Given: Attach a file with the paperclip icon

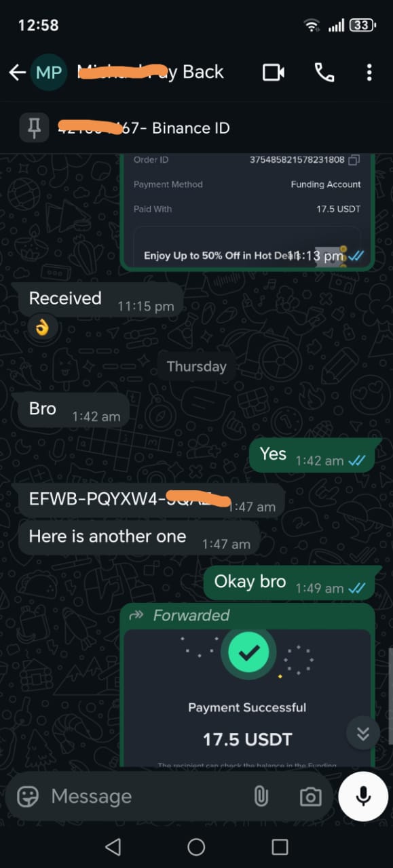Looking at the screenshot, I should tap(261, 796).
